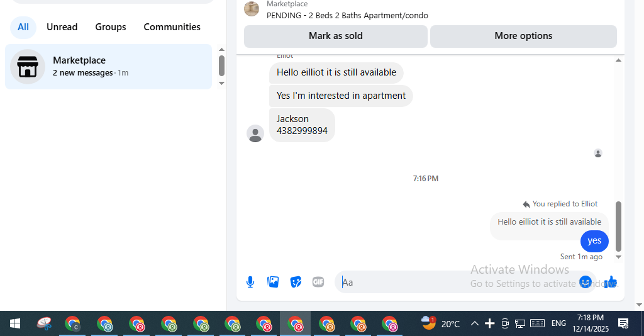Open the emoji picker in message field
644x336 pixels.
click(586, 282)
